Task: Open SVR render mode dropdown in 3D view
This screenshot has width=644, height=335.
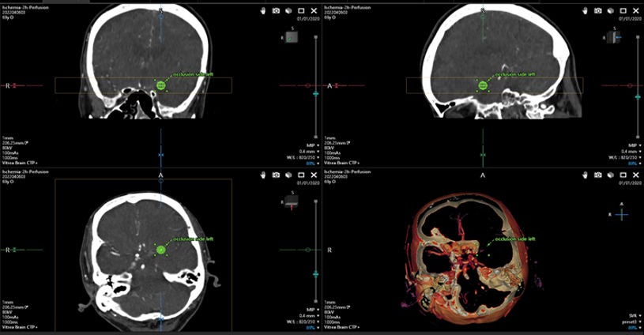Action: [x=635, y=316]
